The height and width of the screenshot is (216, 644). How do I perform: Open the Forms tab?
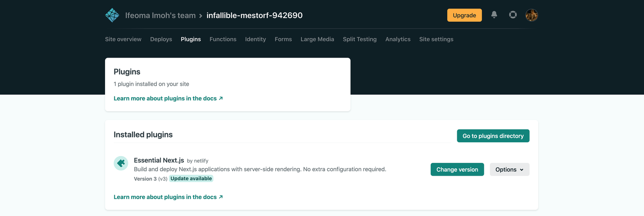[x=283, y=39]
